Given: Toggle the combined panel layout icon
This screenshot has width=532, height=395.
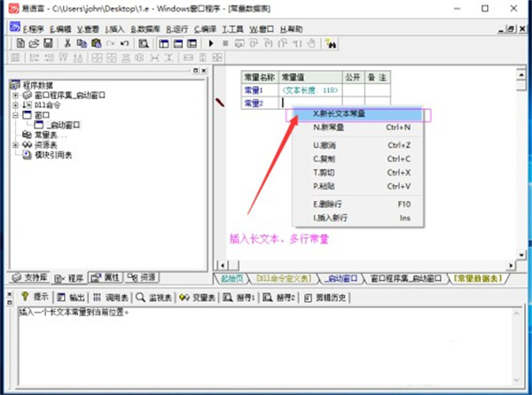Looking at the screenshot, I should (192, 43).
